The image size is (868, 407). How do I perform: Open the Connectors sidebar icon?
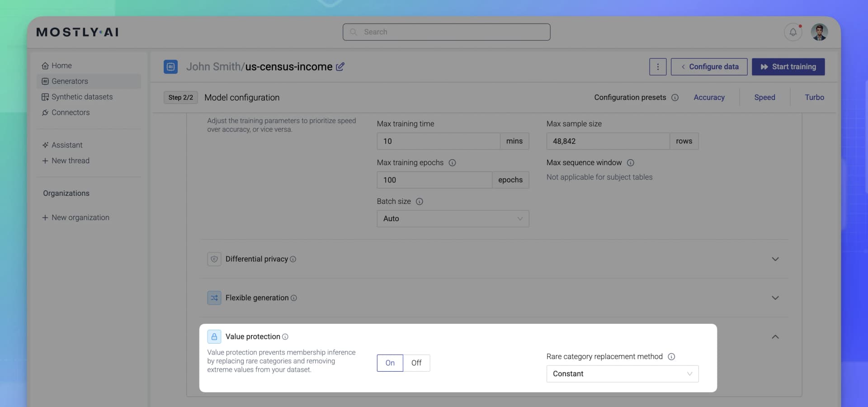coord(45,113)
